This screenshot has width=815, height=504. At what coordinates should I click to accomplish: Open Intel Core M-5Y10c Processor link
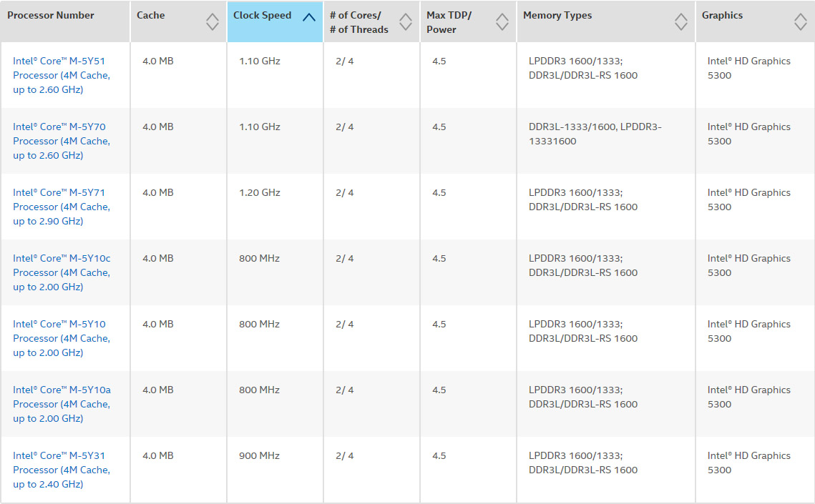coord(62,272)
